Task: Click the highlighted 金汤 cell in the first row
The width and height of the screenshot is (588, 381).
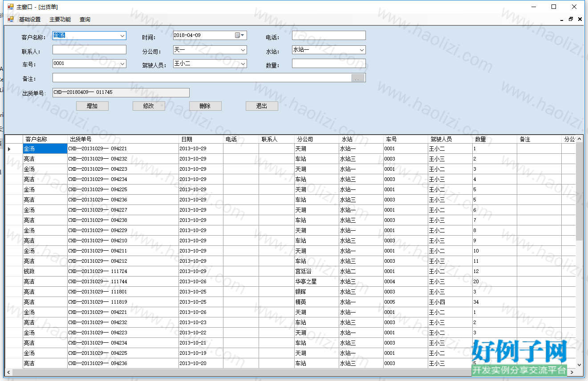Action: click(45, 149)
